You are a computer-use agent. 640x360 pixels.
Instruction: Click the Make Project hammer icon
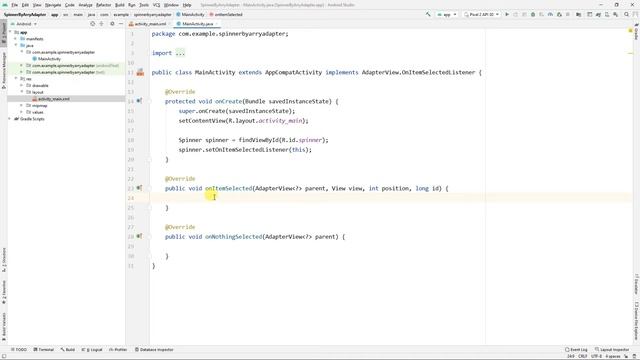point(428,14)
